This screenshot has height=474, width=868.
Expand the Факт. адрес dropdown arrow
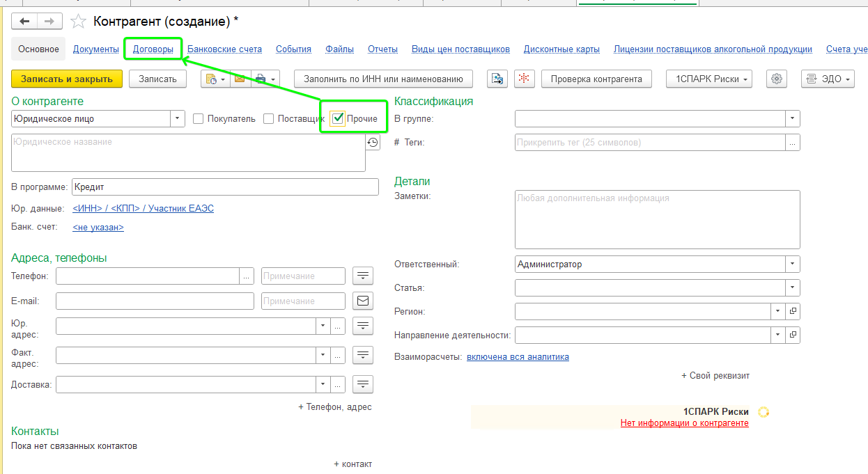click(x=323, y=355)
